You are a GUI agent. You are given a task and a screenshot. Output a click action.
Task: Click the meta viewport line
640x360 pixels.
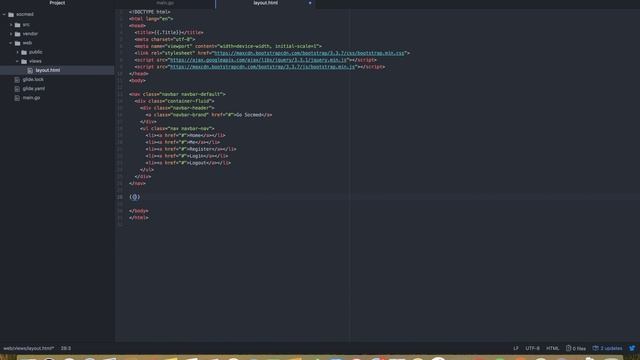click(x=228, y=47)
